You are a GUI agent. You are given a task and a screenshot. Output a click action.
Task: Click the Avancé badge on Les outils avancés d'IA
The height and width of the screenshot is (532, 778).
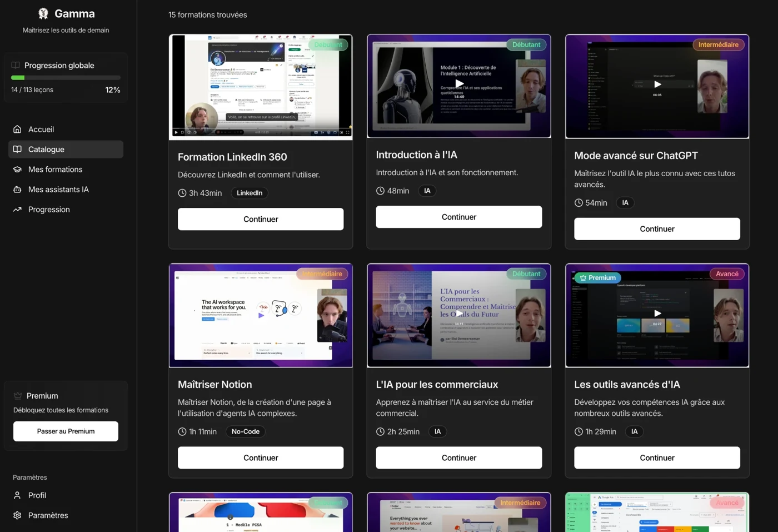(727, 274)
